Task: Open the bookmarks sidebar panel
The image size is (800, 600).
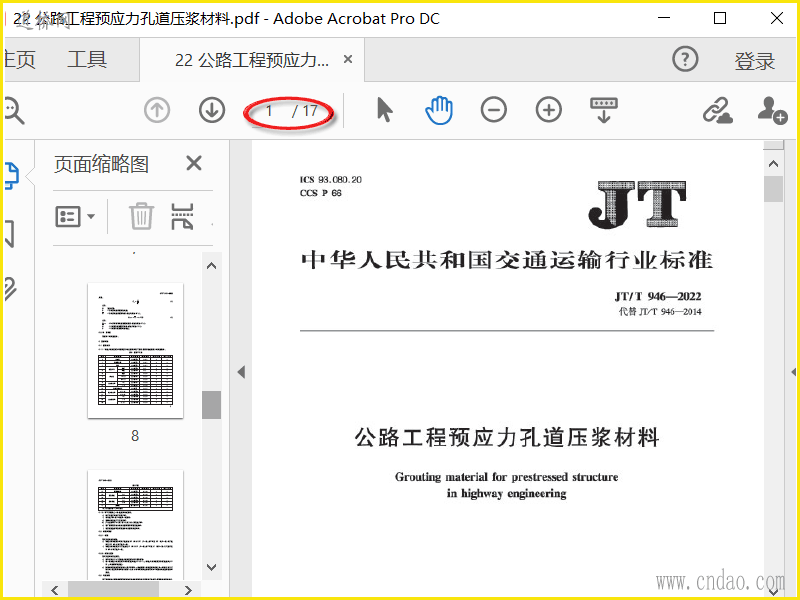Action: (9, 234)
